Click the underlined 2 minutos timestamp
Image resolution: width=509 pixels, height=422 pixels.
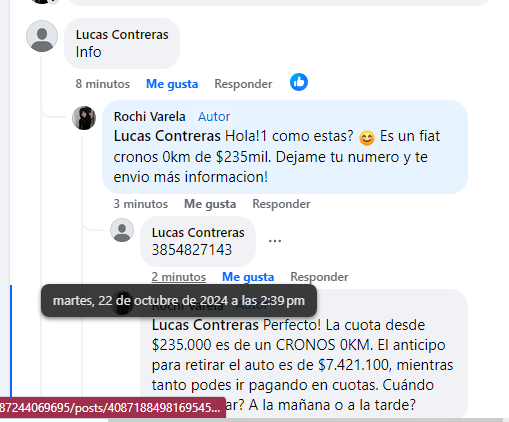click(179, 277)
